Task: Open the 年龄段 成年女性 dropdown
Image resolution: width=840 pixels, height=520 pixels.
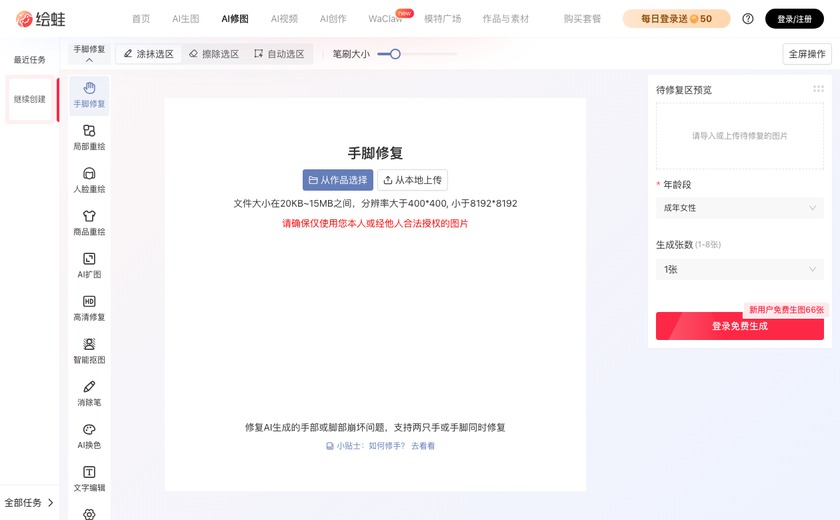Action: coord(740,208)
